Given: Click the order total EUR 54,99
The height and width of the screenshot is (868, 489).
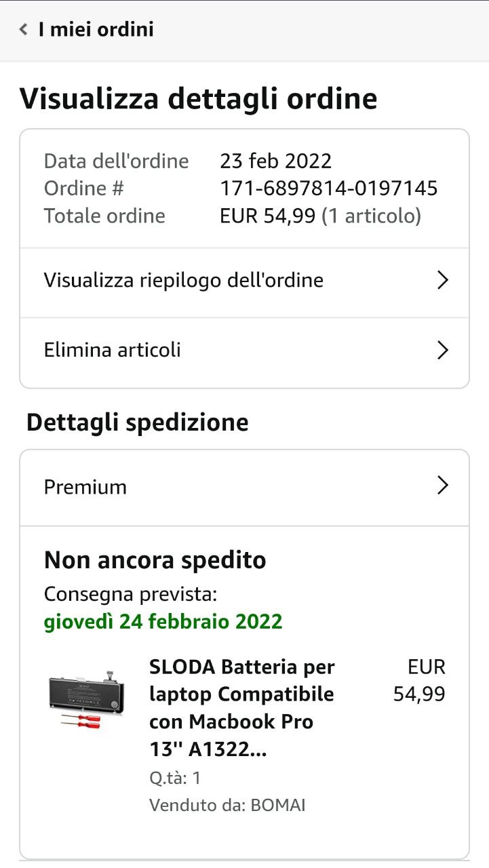Looking at the screenshot, I should pyautogui.click(x=268, y=216).
